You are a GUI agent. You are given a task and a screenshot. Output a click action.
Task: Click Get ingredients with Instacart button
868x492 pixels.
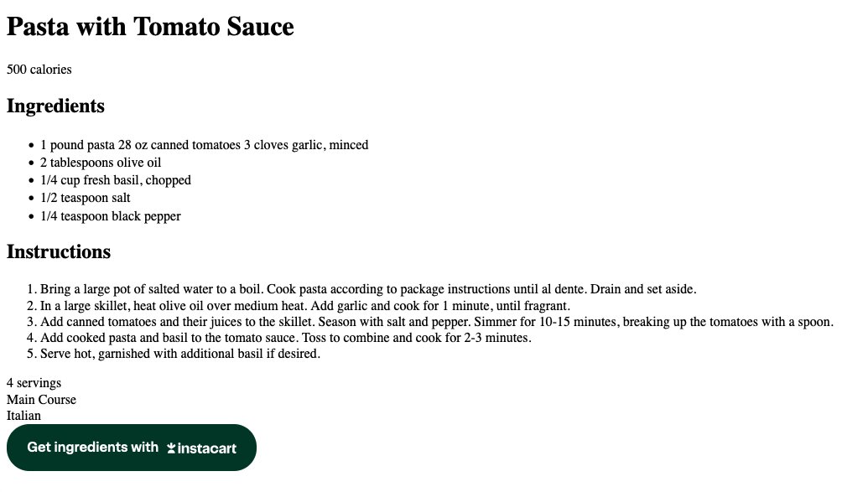coord(132,448)
